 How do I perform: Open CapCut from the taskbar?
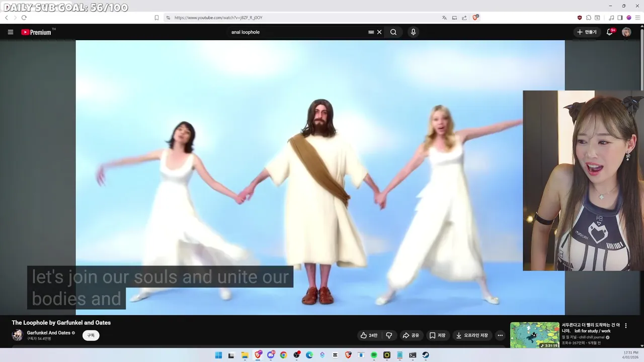[x=335, y=355]
